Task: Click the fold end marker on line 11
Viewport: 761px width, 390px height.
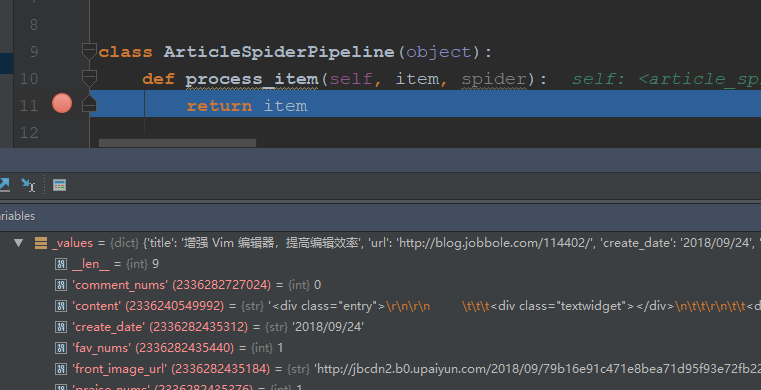Action: (x=89, y=104)
